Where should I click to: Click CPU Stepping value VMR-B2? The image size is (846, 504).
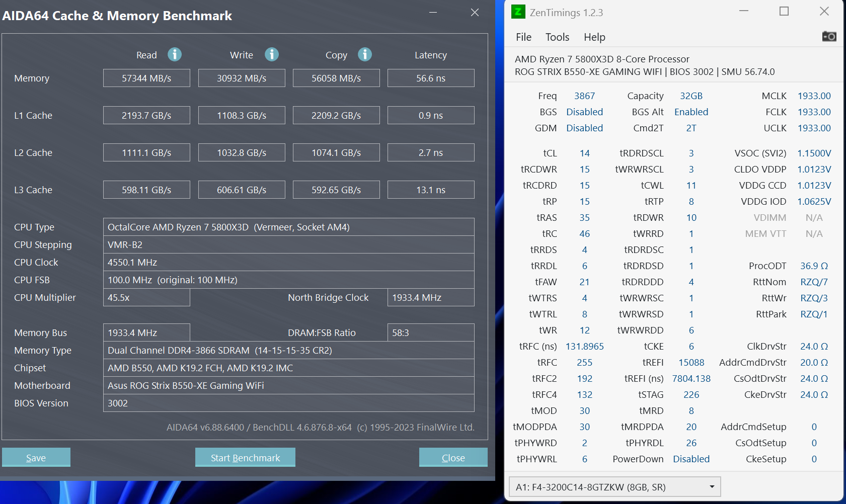(289, 244)
